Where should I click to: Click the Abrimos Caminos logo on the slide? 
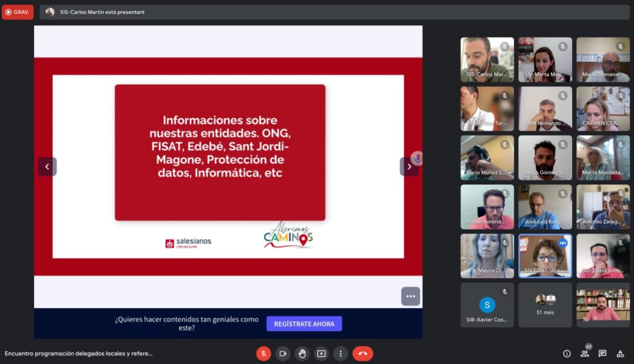pyautogui.click(x=288, y=235)
